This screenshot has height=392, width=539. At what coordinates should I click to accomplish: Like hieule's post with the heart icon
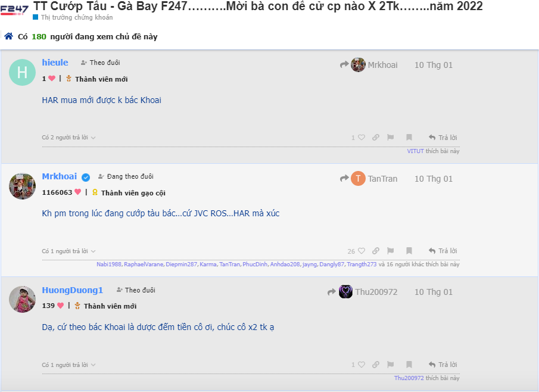(x=362, y=137)
